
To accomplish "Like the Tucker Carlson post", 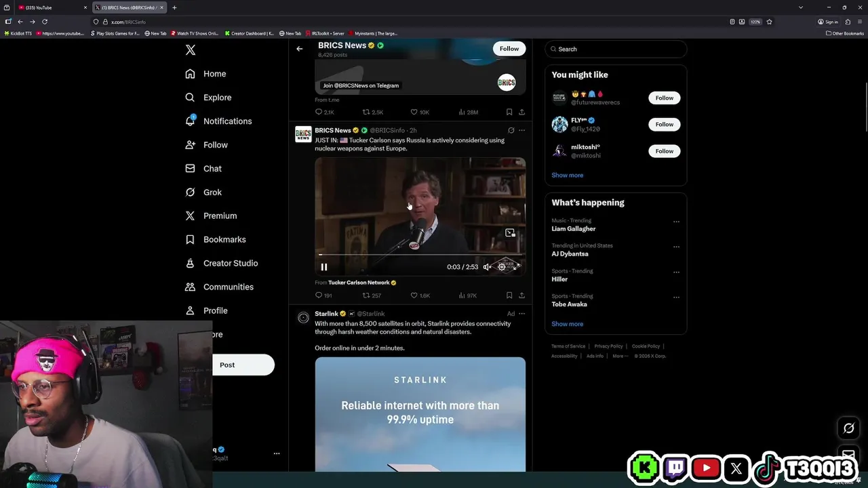I will pyautogui.click(x=420, y=296).
